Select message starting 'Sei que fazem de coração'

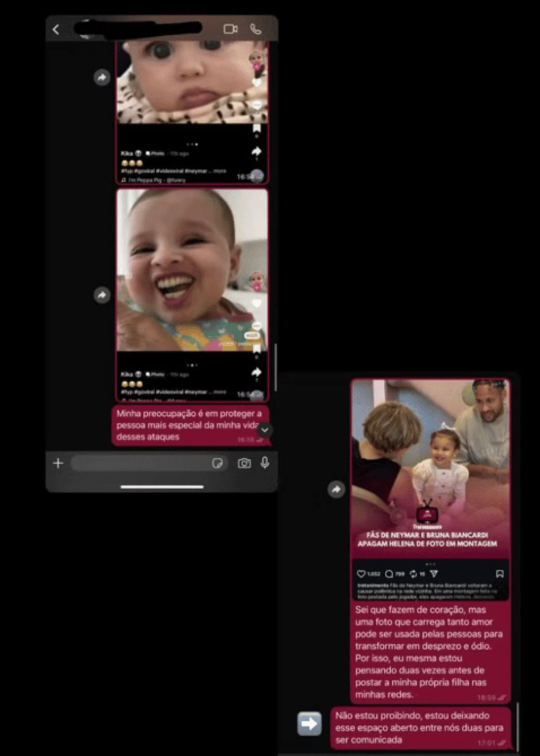[430, 652]
